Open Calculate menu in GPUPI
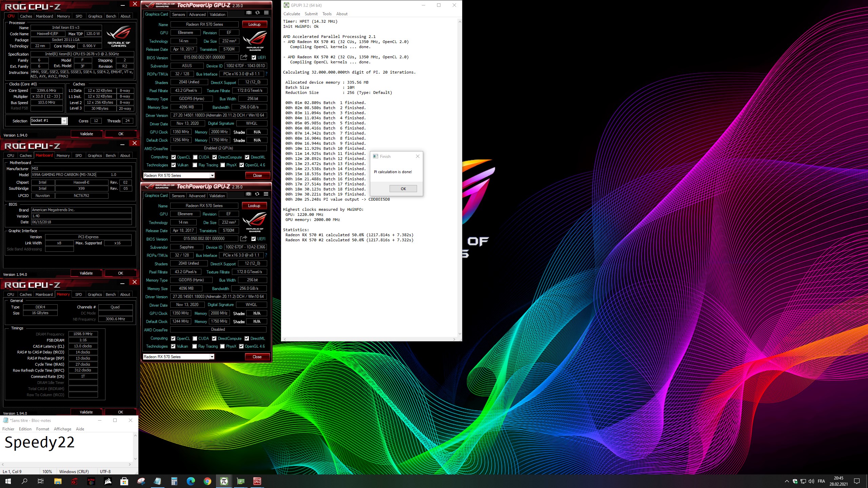This screenshot has width=868, height=488. [x=292, y=14]
